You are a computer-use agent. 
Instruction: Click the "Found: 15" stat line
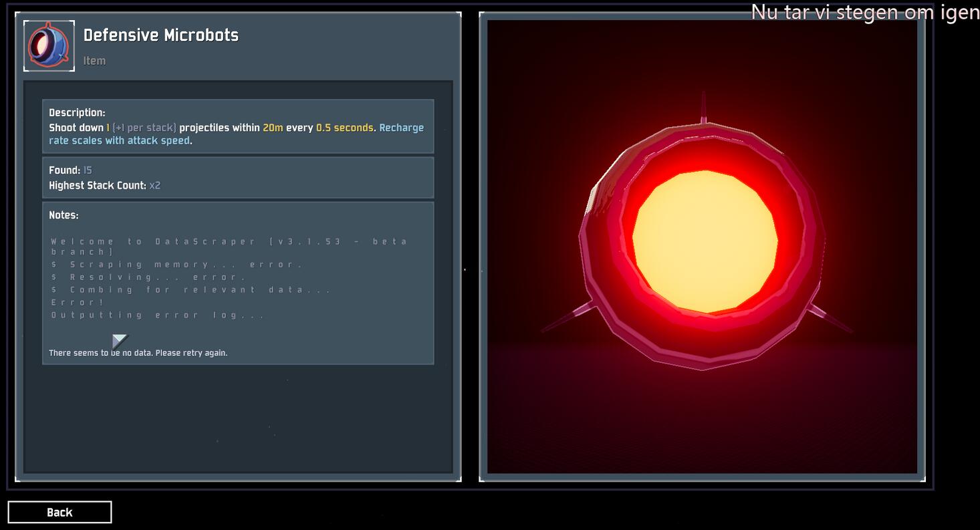tap(70, 170)
